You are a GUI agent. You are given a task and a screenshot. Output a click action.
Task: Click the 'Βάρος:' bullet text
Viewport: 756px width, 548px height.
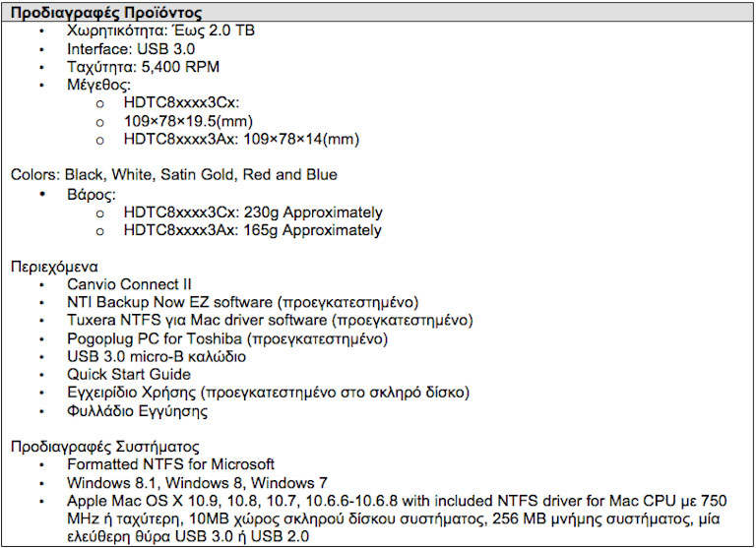click(x=92, y=194)
